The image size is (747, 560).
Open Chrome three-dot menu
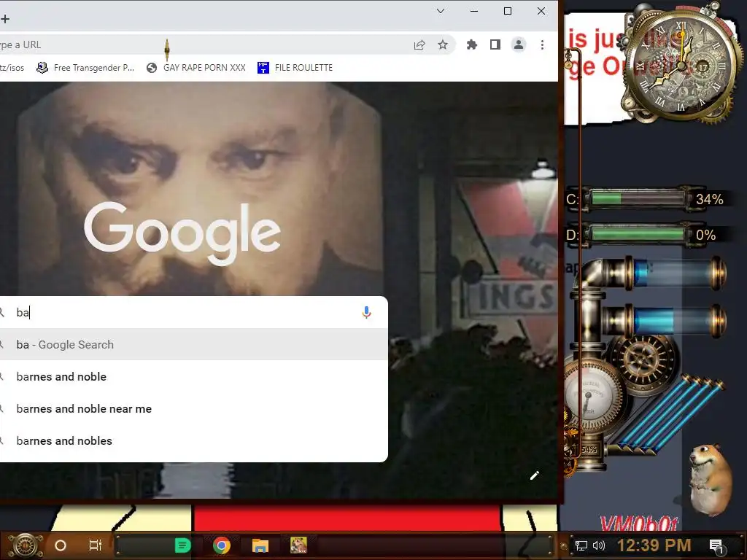542,44
